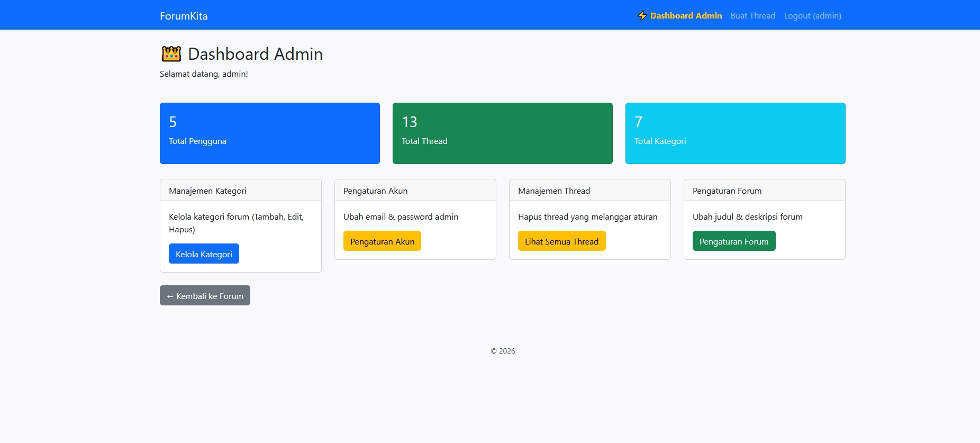The image size is (980, 443).
Task: Select the Total Kategori stat card
Action: (x=736, y=133)
